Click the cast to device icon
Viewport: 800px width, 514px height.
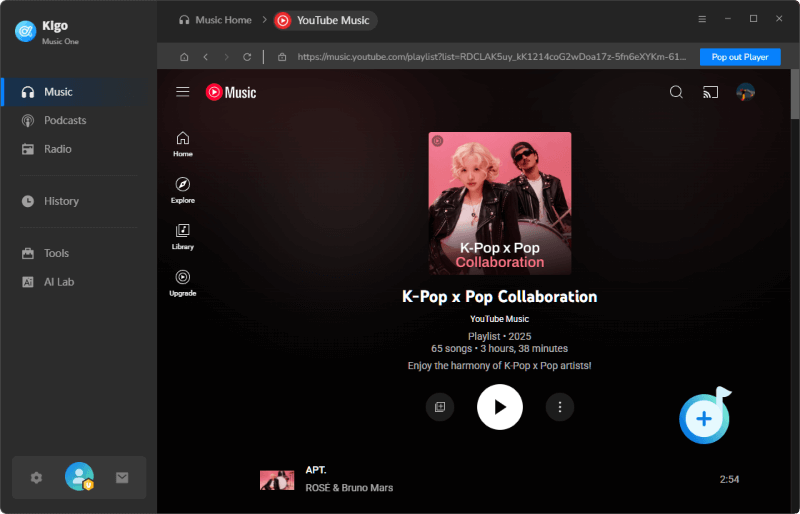point(711,92)
